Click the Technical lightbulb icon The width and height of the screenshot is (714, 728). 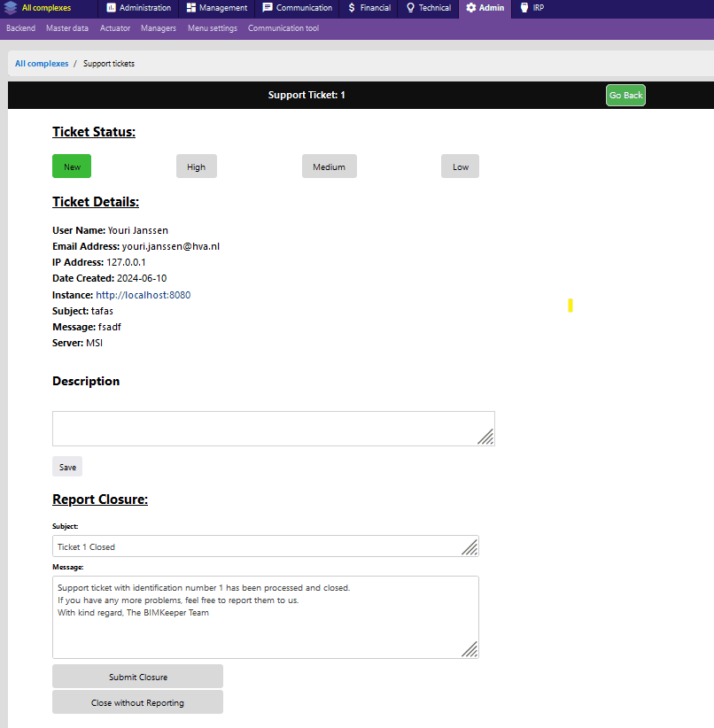point(410,8)
